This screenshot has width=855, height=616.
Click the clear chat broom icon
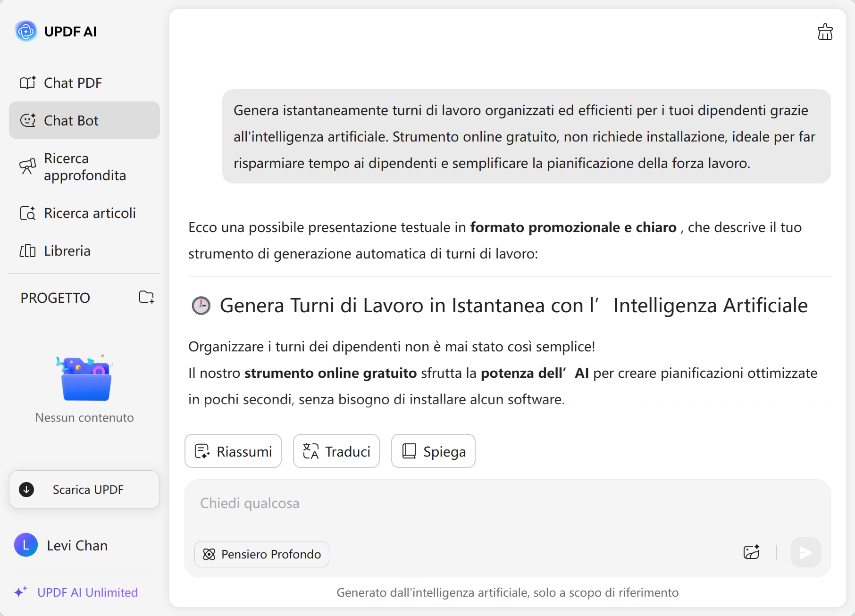[825, 32]
